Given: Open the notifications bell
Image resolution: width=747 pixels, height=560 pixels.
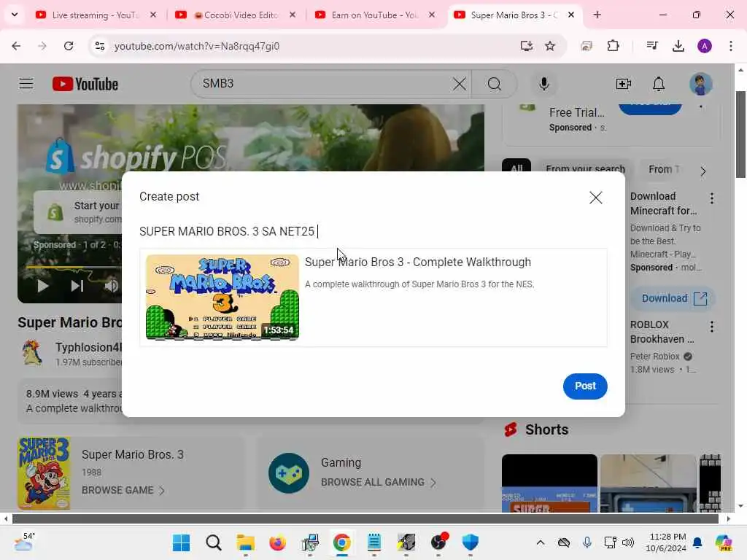Looking at the screenshot, I should (x=659, y=84).
